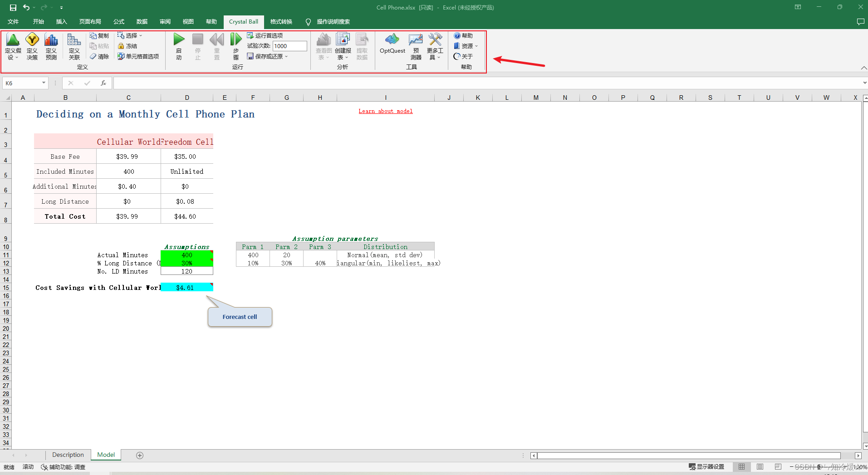This screenshot has height=475, width=868.
Task: Switch to Data (数据) tab
Action: pos(142,21)
